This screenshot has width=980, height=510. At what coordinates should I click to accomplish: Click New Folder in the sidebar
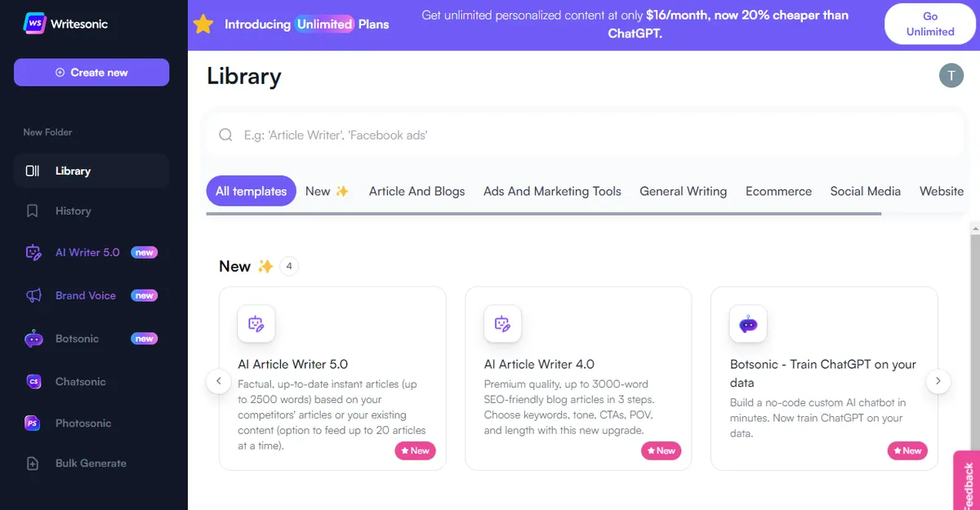[47, 132]
